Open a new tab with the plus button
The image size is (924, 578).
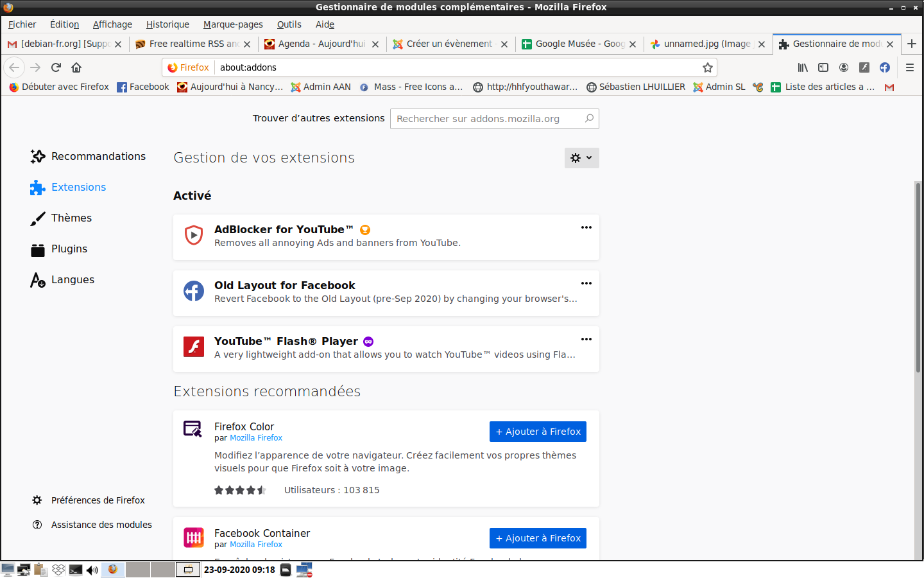912,44
